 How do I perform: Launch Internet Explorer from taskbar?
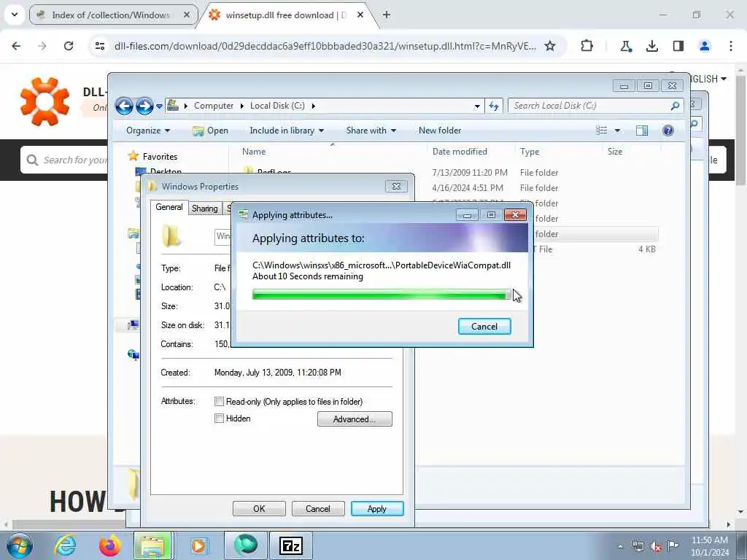[65, 545]
